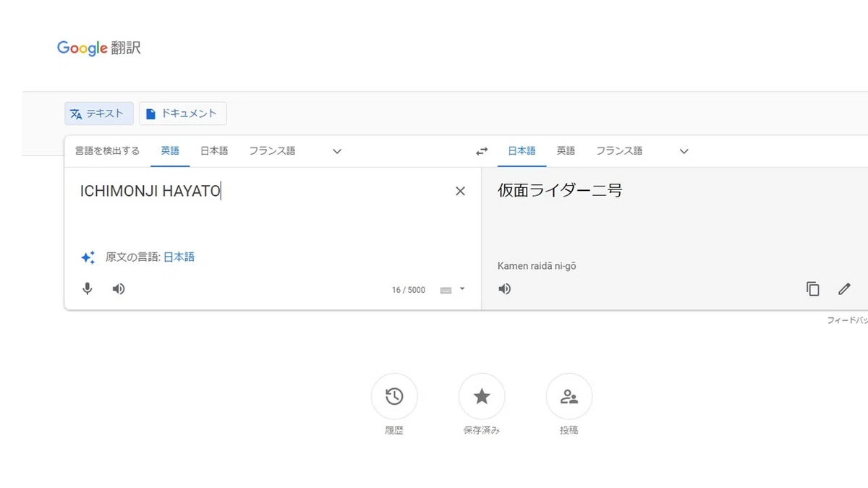868x488 pixels.
Task: Select the ドキュメント translation mode button
Action: point(182,114)
